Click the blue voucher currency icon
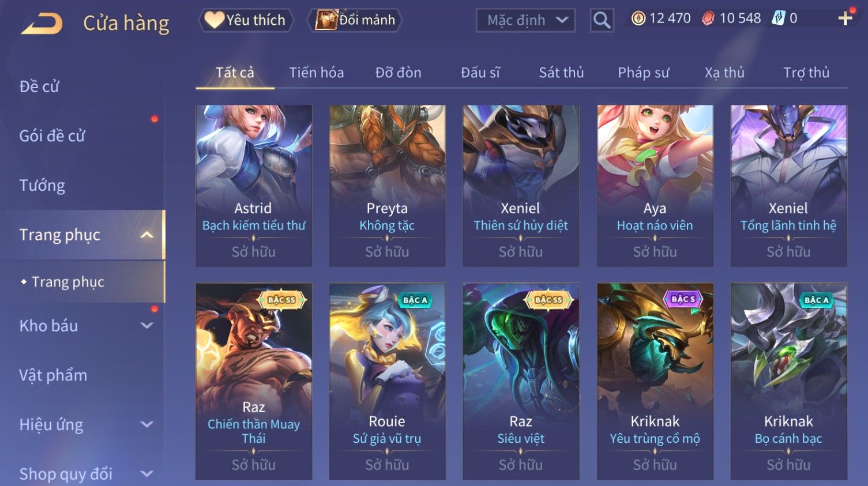The height and width of the screenshot is (486, 868). coord(779,18)
